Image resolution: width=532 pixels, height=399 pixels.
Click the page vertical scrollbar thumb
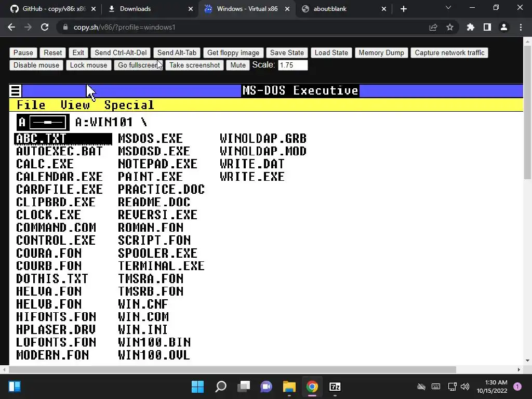click(x=527, y=113)
